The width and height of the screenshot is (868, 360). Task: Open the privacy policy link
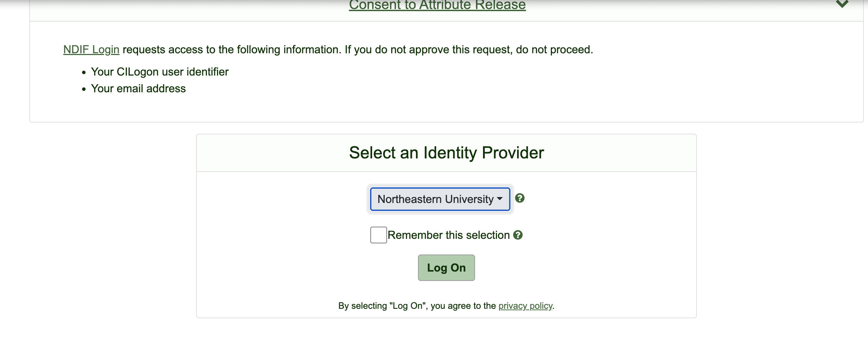point(525,306)
